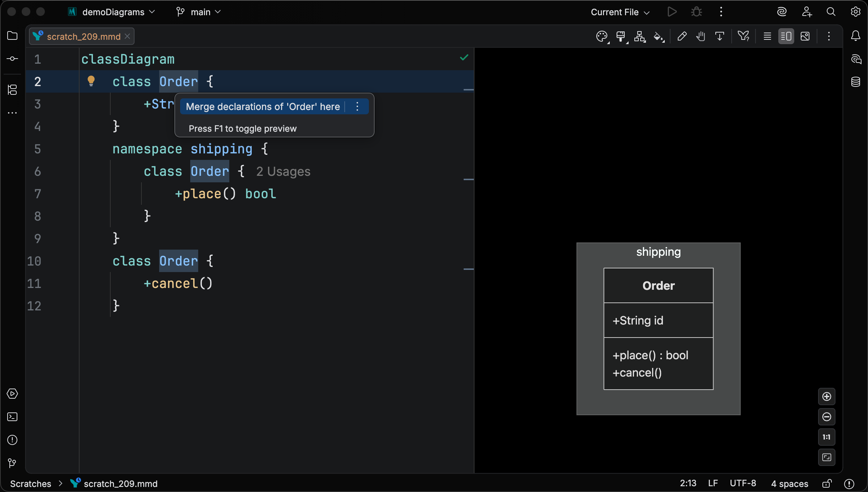Change UTF-8 file encoding
This screenshot has width=868, height=492.
743,484
